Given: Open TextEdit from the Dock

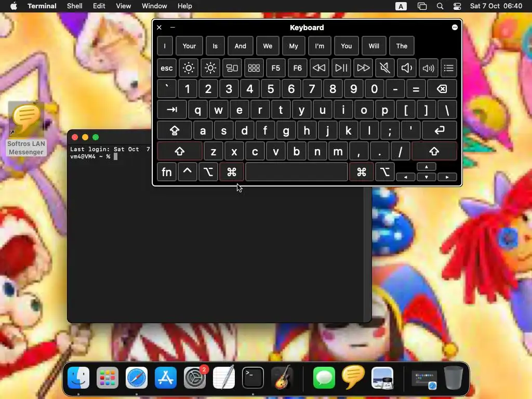Looking at the screenshot, I should [x=223, y=378].
